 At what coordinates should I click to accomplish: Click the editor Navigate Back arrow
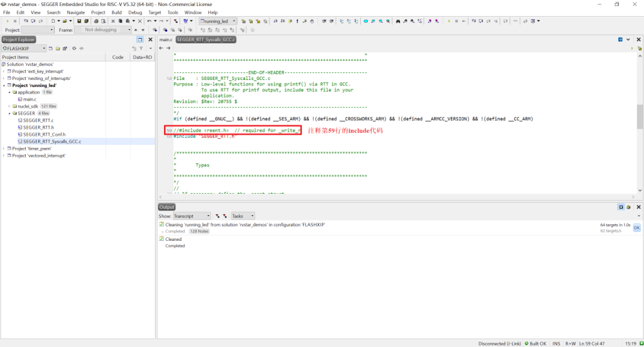coord(161,48)
